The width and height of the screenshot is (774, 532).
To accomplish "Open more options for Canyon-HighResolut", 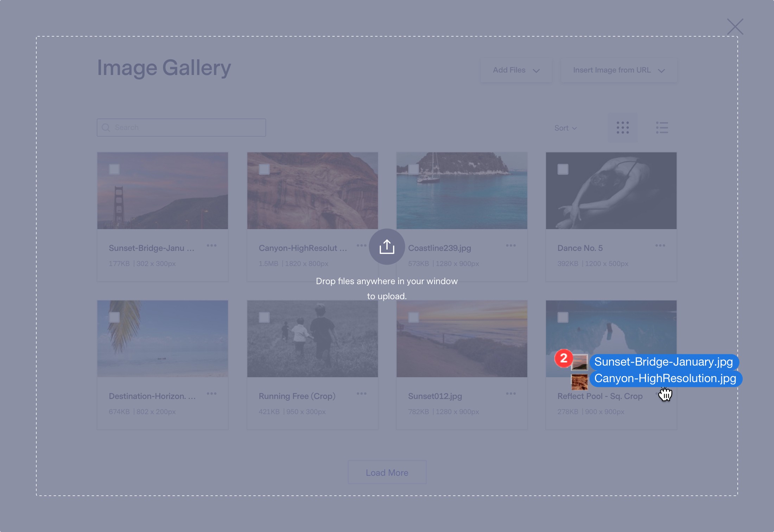I will click(x=361, y=246).
